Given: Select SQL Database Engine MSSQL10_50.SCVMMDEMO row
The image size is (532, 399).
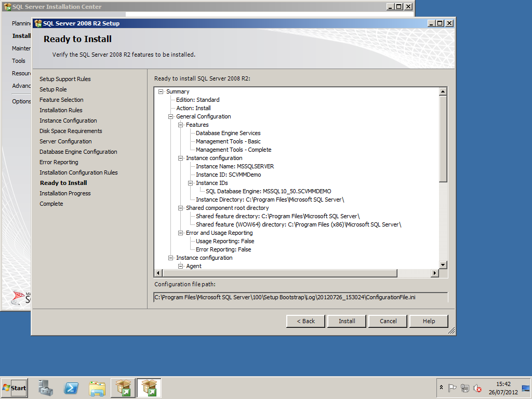Looking at the screenshot, I should coord(268,191).
